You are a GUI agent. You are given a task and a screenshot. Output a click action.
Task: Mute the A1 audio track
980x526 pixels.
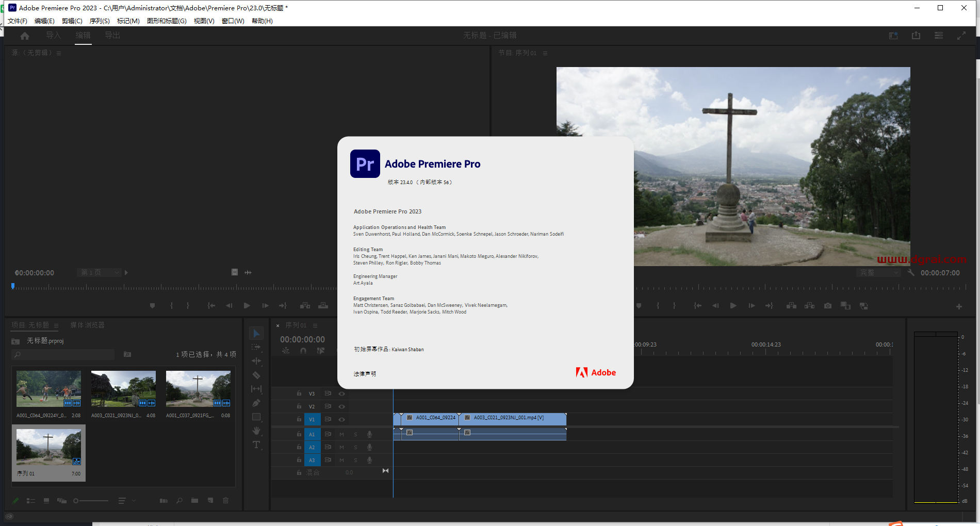[341, 434]
